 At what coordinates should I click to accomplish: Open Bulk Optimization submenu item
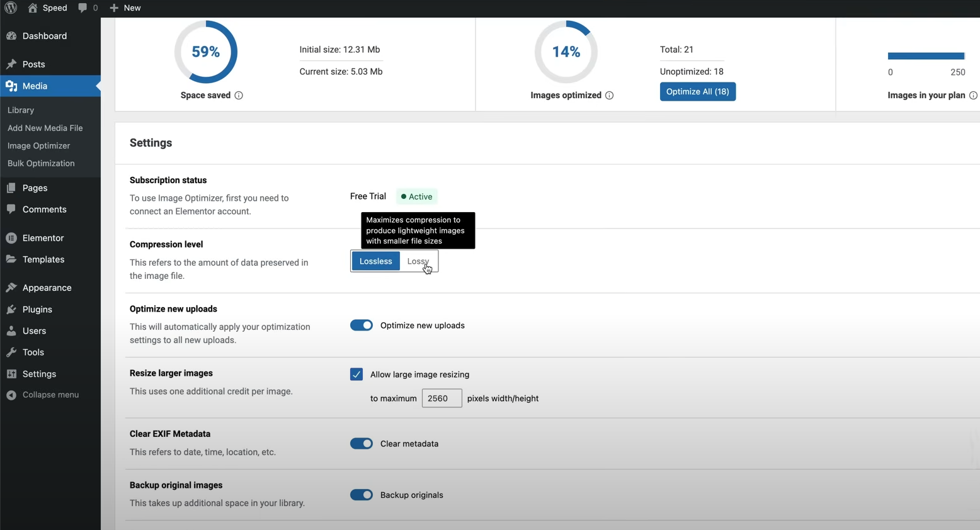point(41,163)
